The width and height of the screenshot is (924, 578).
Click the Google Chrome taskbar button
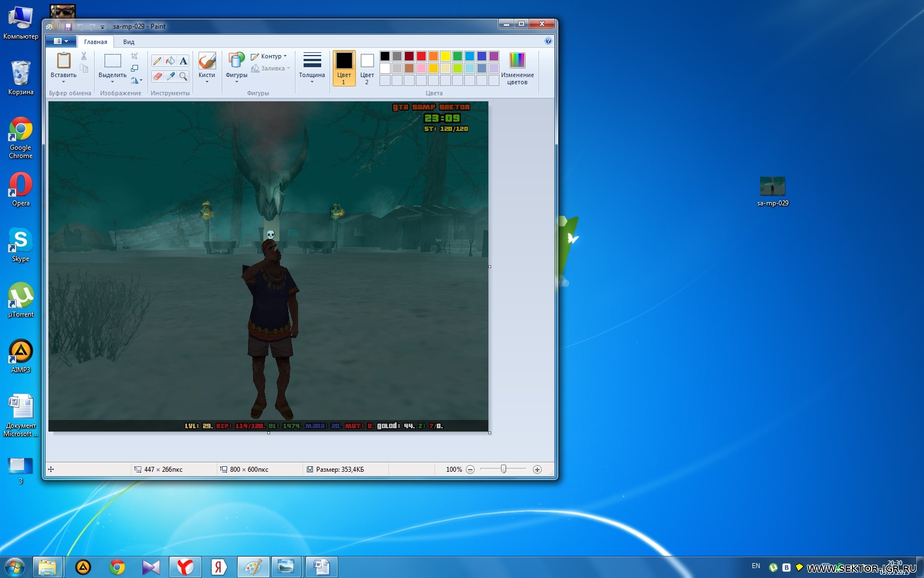(117, 567)
